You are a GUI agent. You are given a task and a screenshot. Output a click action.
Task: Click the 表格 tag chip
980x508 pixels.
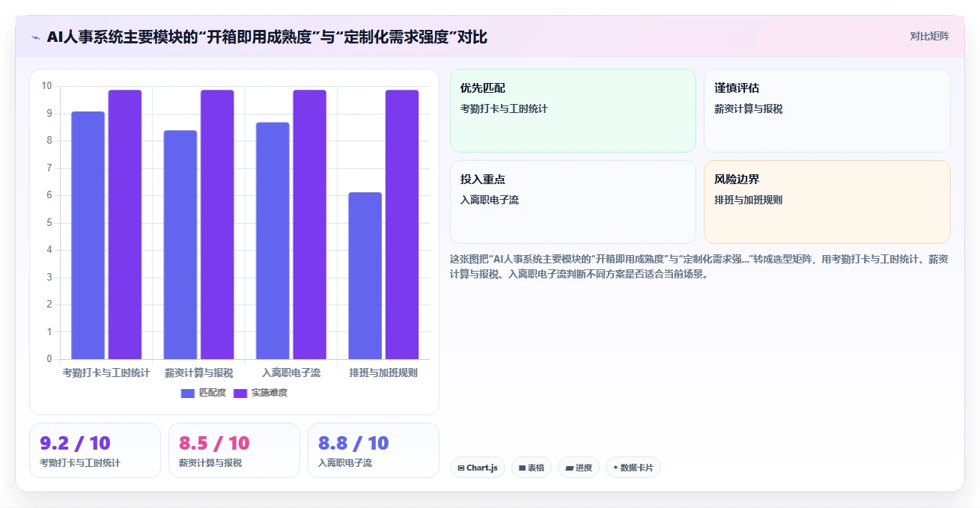pos(532,468)
